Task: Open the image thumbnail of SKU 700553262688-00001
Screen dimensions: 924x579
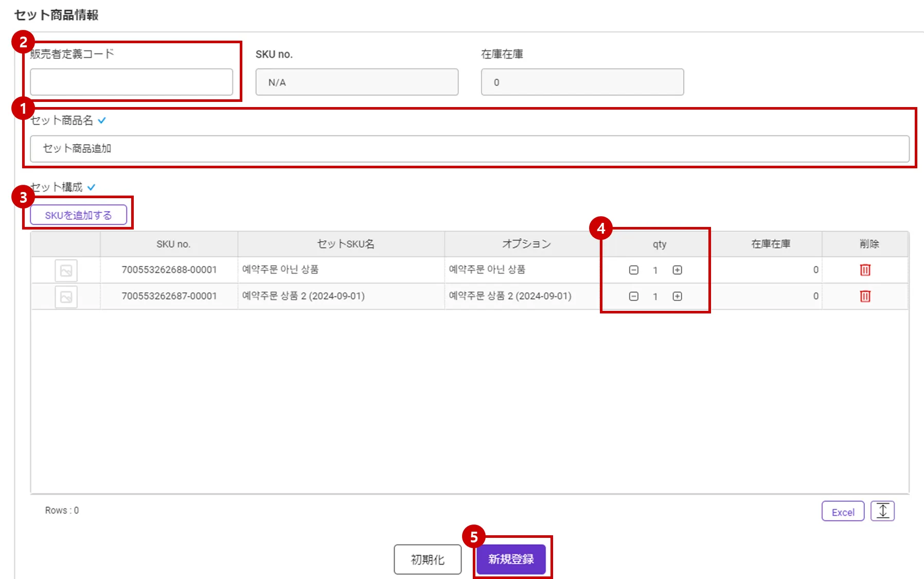Action: pyautogui.click(x=66, y=270)
